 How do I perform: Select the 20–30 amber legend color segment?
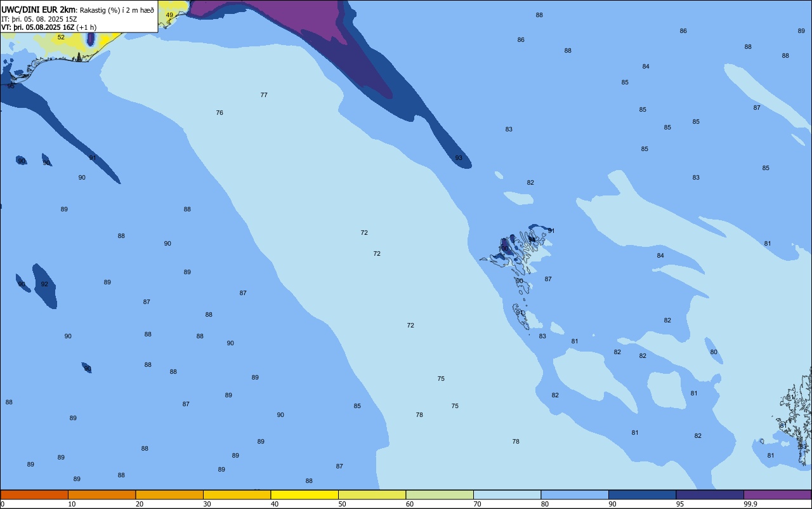coord(169,494)
